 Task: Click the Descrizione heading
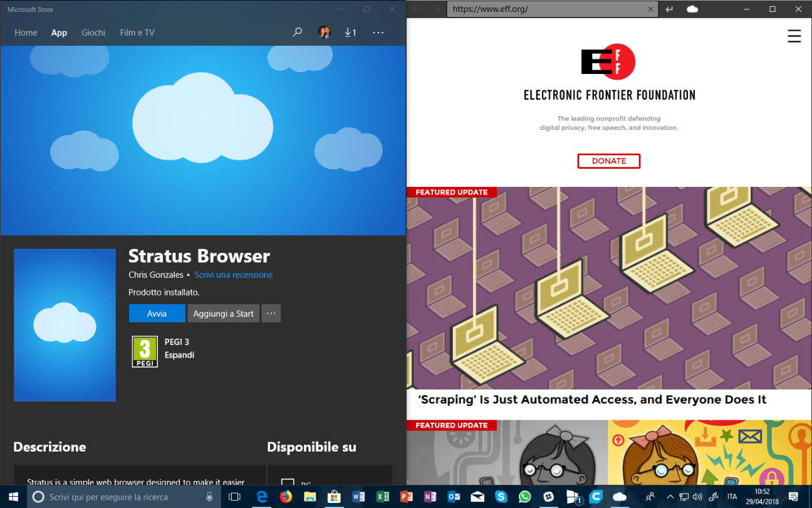(49, 447)
